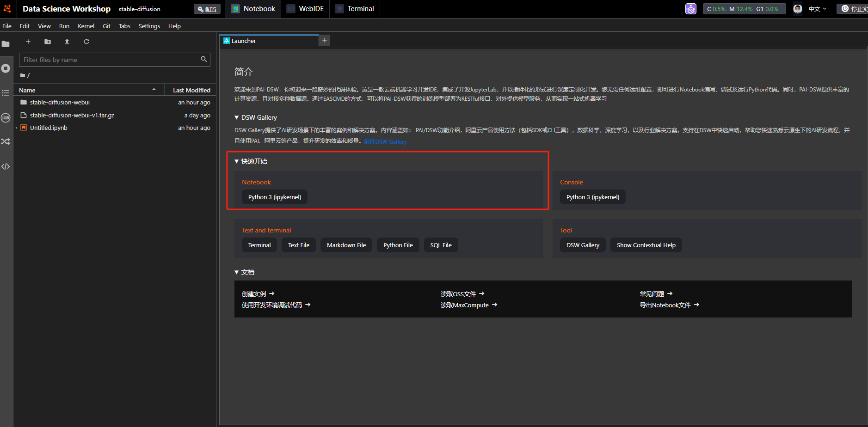
Task: Follow the 前往DSW Gallery link
Action: 386,141
